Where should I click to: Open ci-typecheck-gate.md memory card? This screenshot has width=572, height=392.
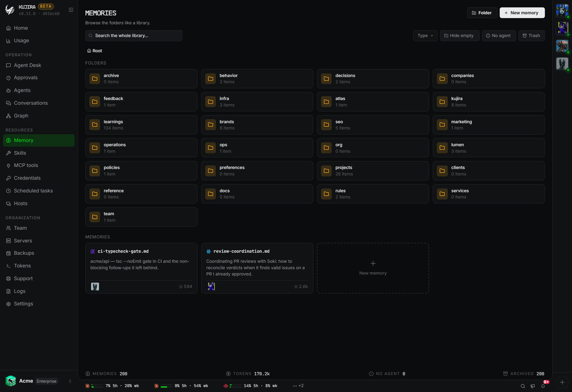click(x=141, y=268)
